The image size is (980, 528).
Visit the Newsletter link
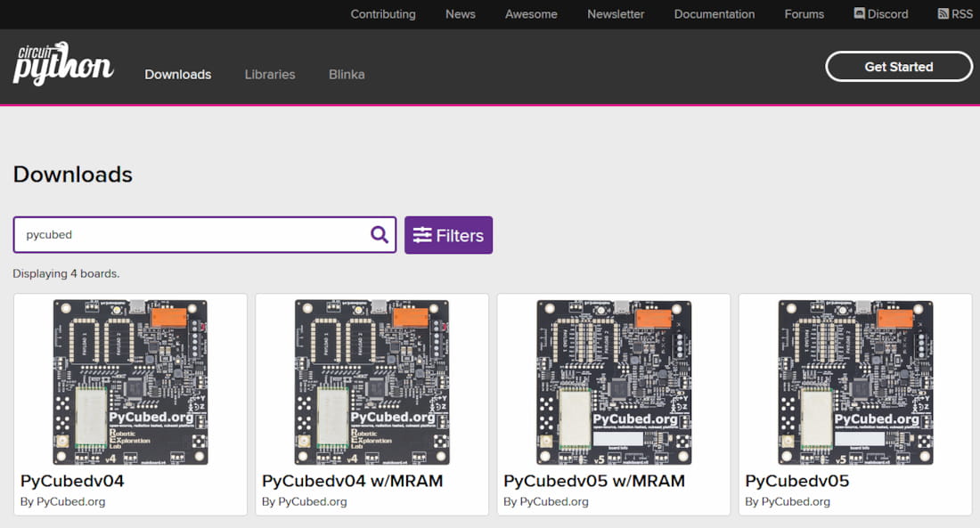616,13
